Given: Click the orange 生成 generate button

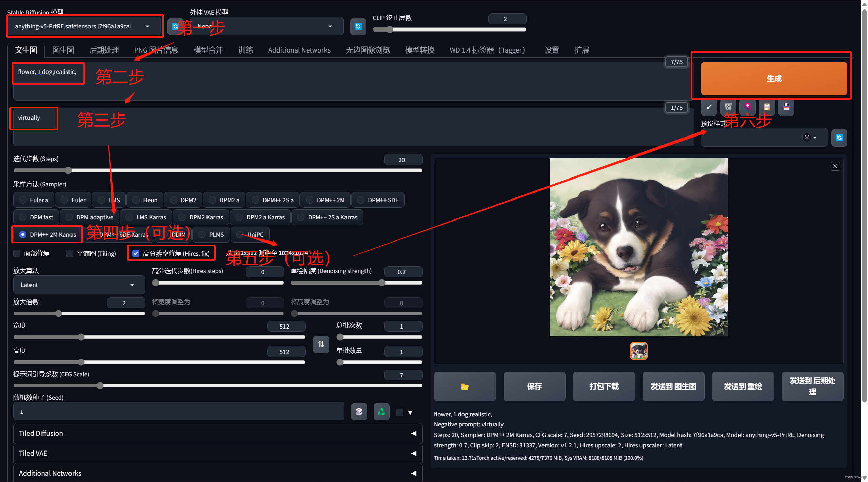Looking at the screenshot, I should click(773, 78).
